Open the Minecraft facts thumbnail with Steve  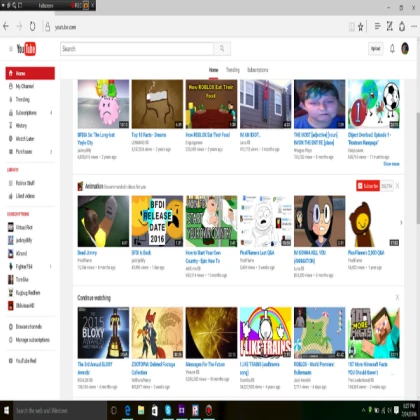(374, 333)
